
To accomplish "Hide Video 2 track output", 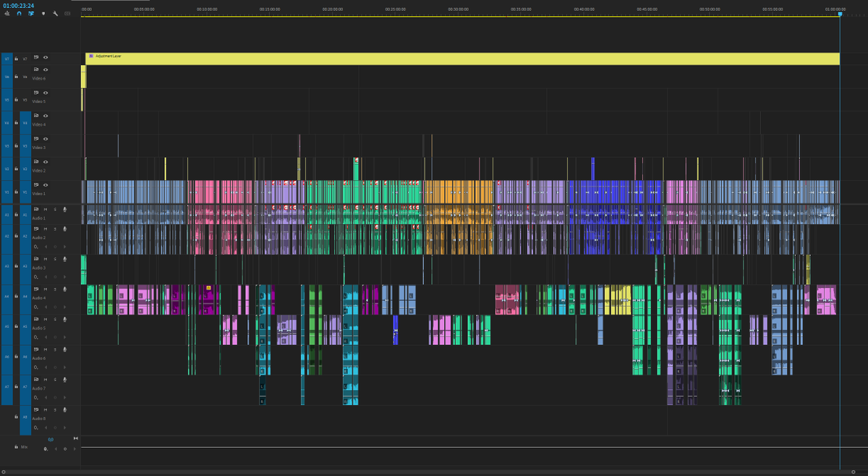I will [46, 161].
